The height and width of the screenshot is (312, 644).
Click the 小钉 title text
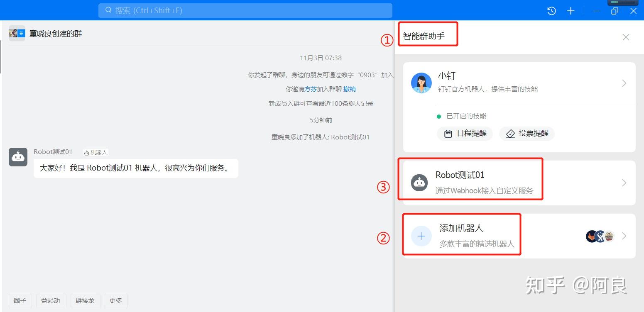pyautogui.click(x=447, y=76)
